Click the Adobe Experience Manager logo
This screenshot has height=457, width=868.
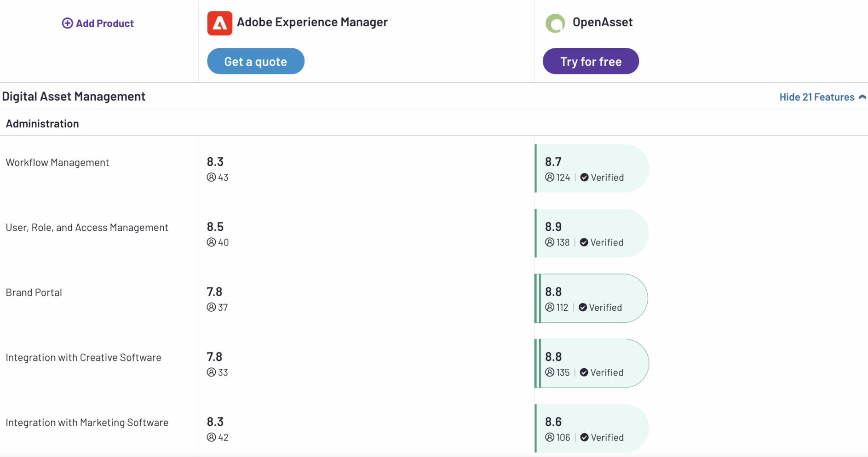tap(219, 23)
